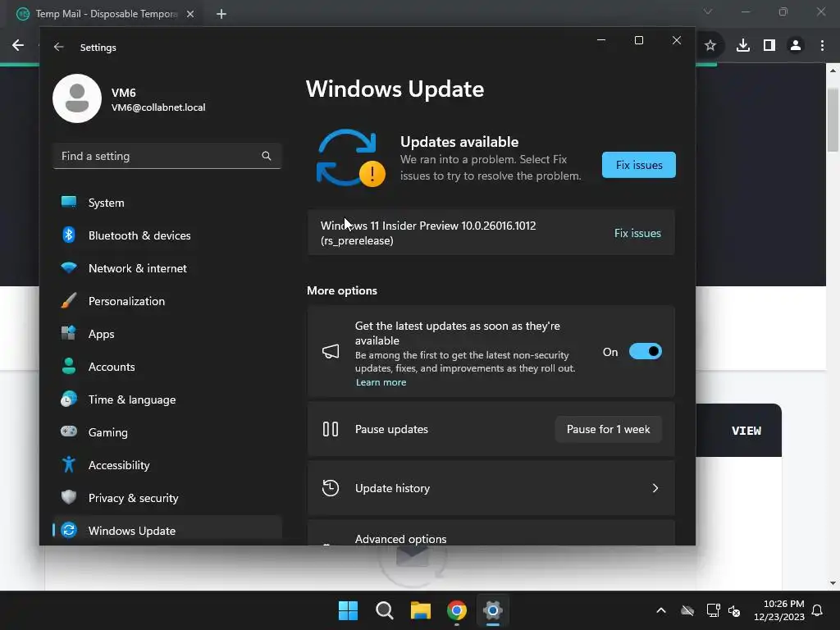Click the Windows Update sidebar icon
Image resolution: width=840 pixels, height=630 pixels.
(69, 531)
